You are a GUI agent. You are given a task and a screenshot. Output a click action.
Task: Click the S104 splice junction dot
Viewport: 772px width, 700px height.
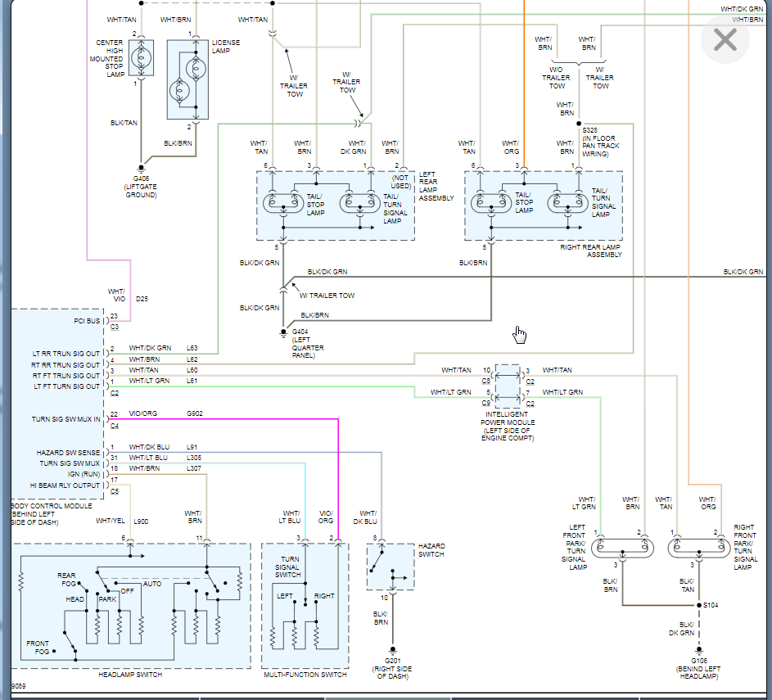[698, 605]
